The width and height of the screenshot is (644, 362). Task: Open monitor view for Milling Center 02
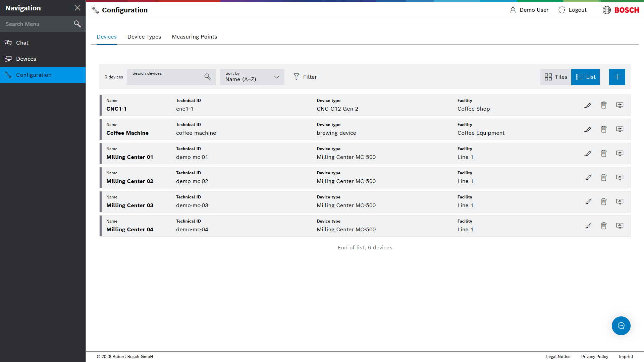(x=620, y=178)
